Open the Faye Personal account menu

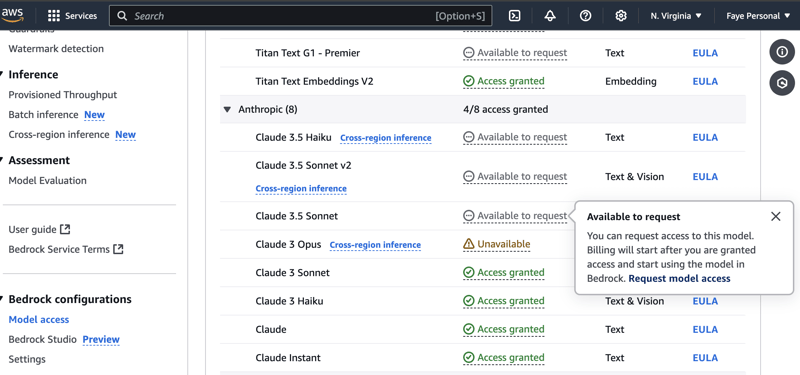click(760, 16)
